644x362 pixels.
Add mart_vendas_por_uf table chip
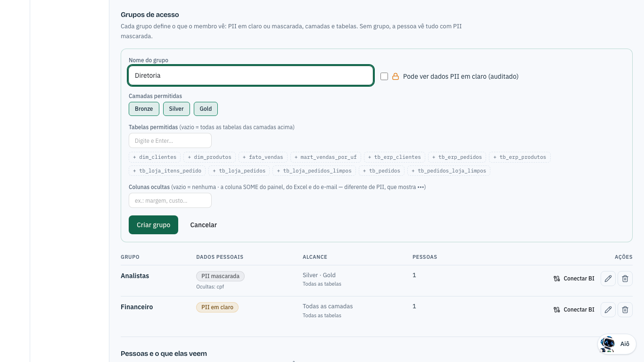point(326,157)
